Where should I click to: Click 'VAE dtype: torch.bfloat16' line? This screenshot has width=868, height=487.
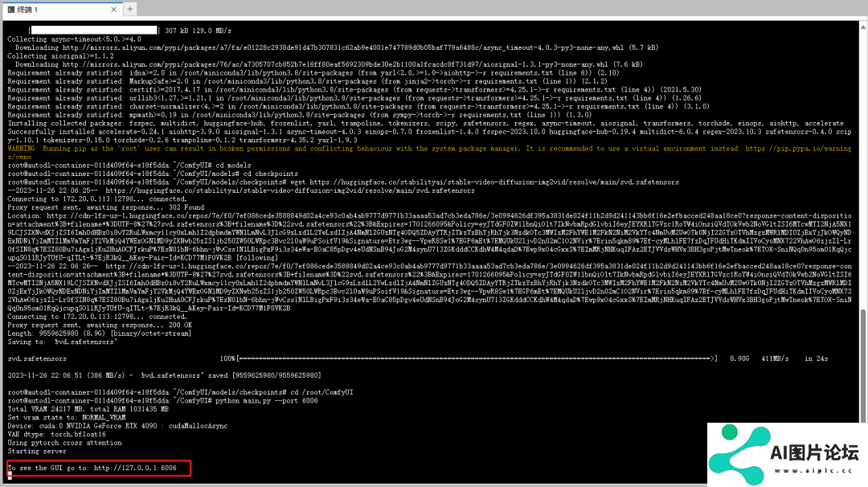(56, 435)
